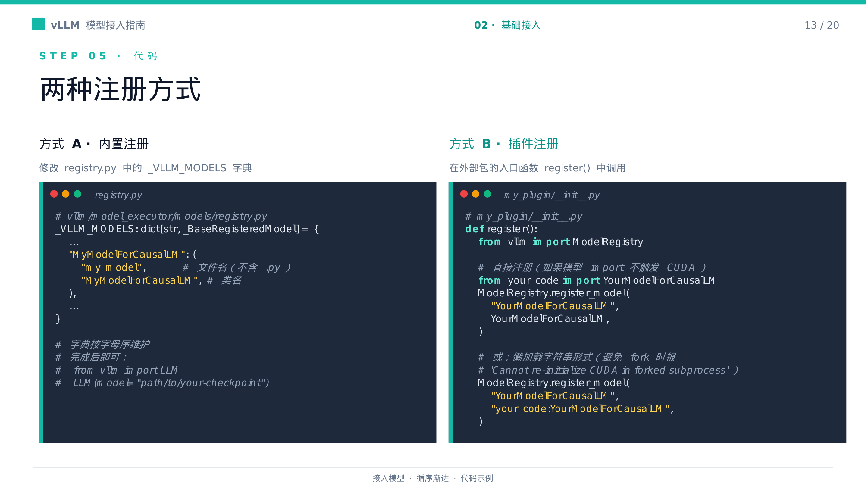The width and height of the screenshot is (868, 488).
Task: Click the green dot in my_plugin/__init__.py window
Action: 487,194
